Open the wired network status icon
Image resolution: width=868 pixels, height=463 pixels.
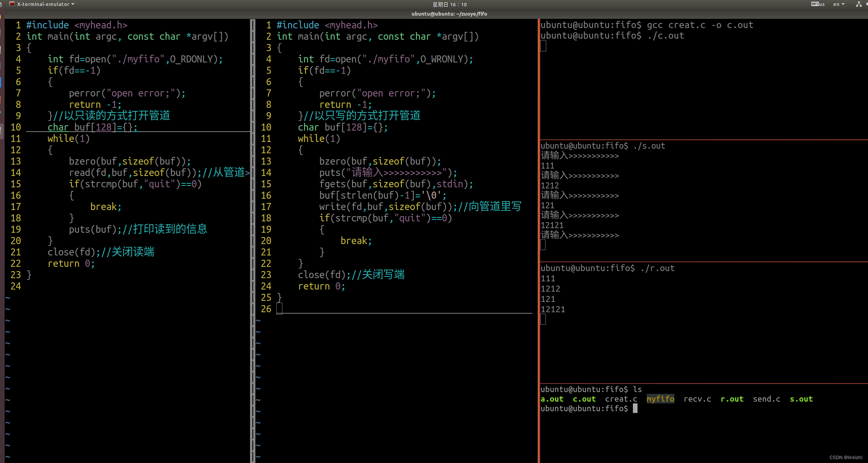point(858,4)
